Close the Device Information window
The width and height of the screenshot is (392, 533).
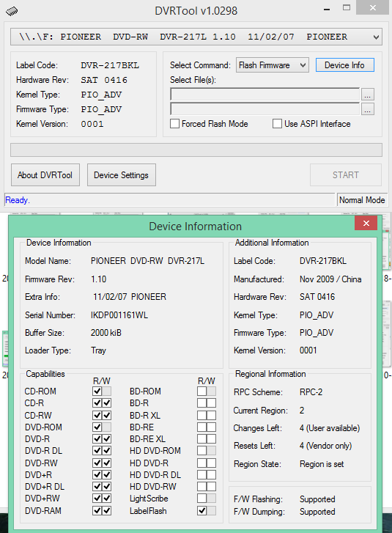(x=366, y=223)
